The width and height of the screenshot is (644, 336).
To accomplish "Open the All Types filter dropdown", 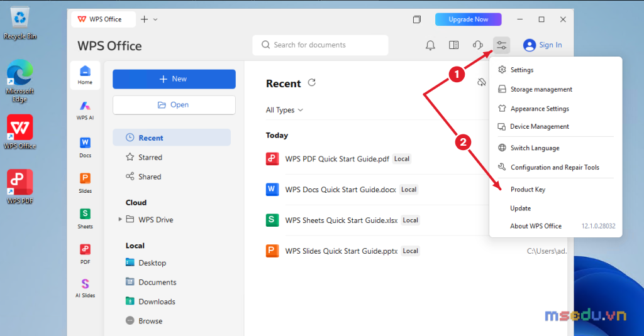I will pos(284,110).
